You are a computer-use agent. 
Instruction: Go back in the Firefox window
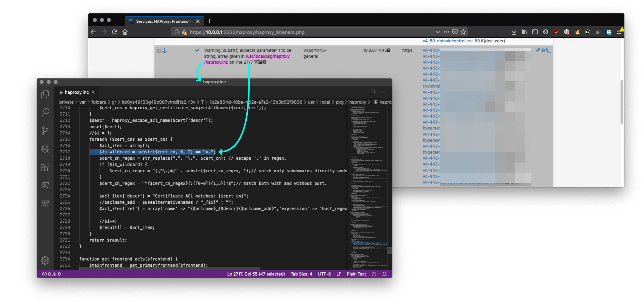[x=94, y=32]
